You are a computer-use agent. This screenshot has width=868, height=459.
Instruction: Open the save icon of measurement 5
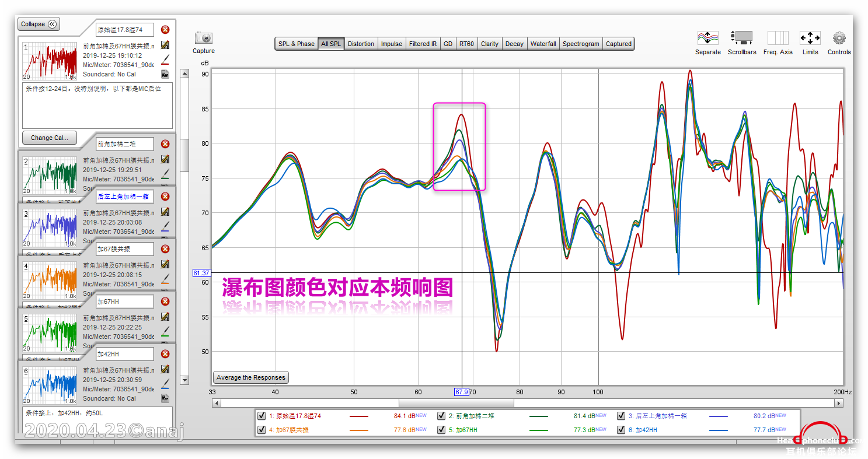click(165, 317)
